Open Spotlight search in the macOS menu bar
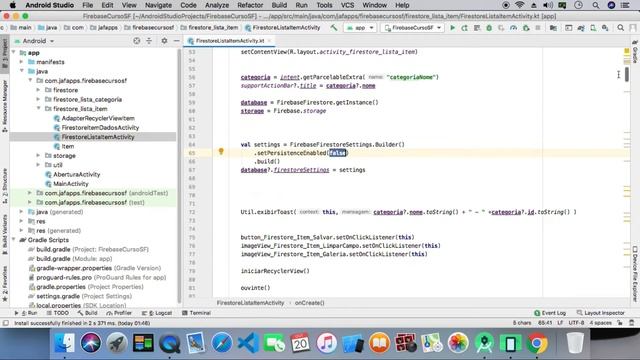The width and height of the screenshot is (640, 360). pyautogui.click(x=596, y=5)
